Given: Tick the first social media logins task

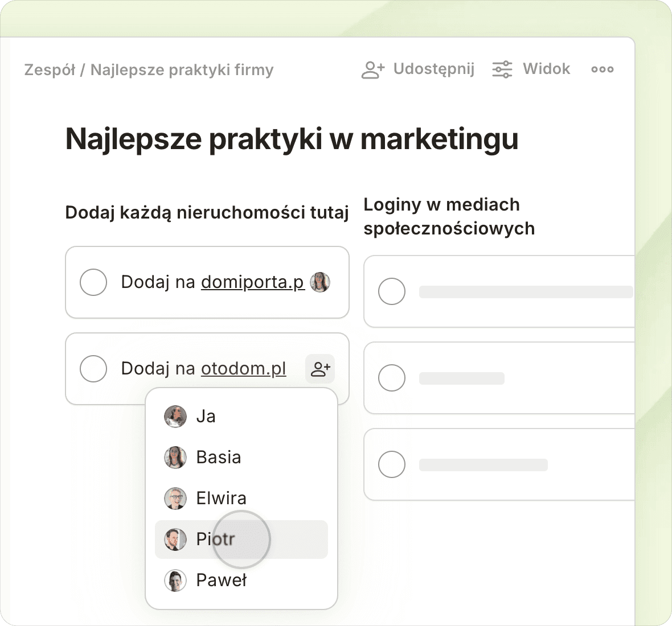Looking at the screenshot, I should click(392, 291).
